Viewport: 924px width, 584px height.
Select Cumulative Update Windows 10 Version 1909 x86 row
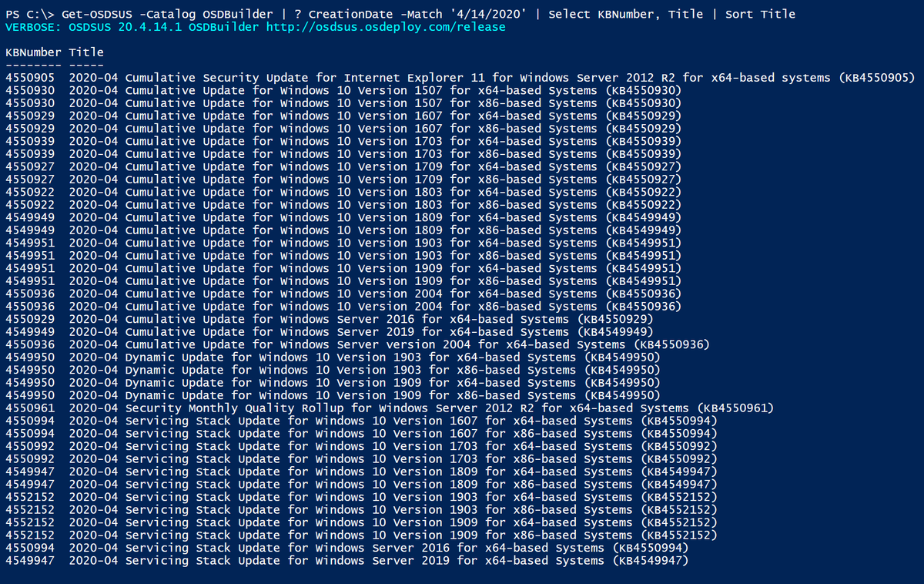point(343,281)
